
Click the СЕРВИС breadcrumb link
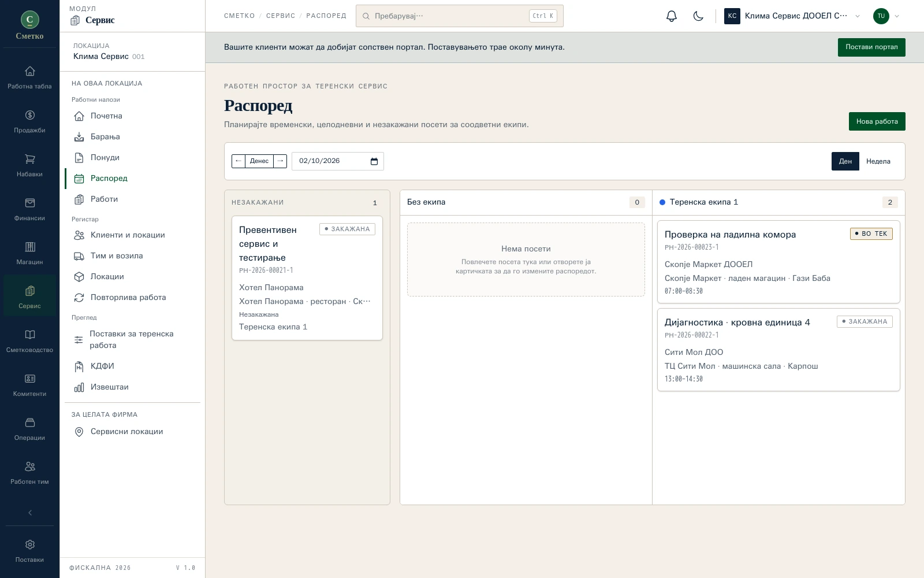pyautogui.click(x=281, y=16)
